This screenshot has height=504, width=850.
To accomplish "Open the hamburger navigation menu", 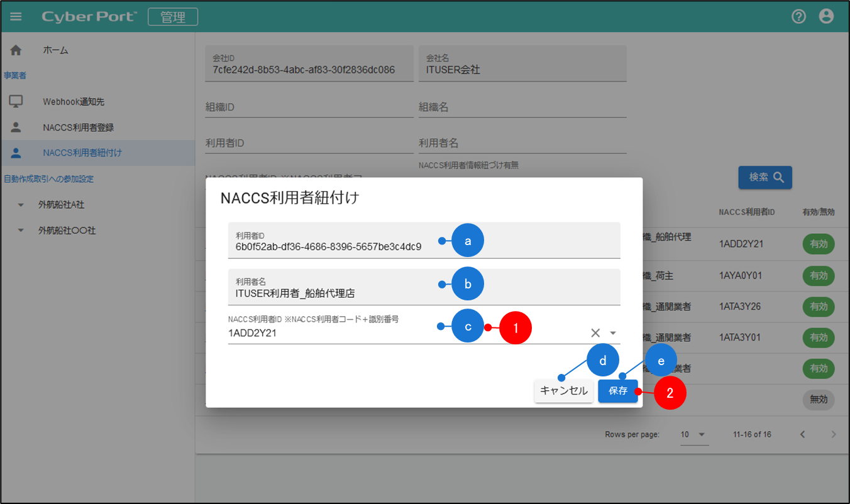I will click(16, 17).
